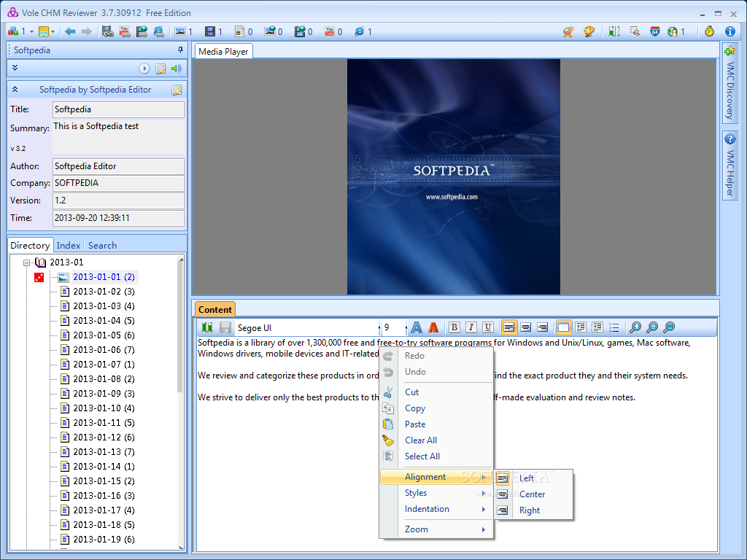Choose Cut from the context menu
The width and height of the screenshot is (747, 560).
pyautogui.click(x=436, y=392)
